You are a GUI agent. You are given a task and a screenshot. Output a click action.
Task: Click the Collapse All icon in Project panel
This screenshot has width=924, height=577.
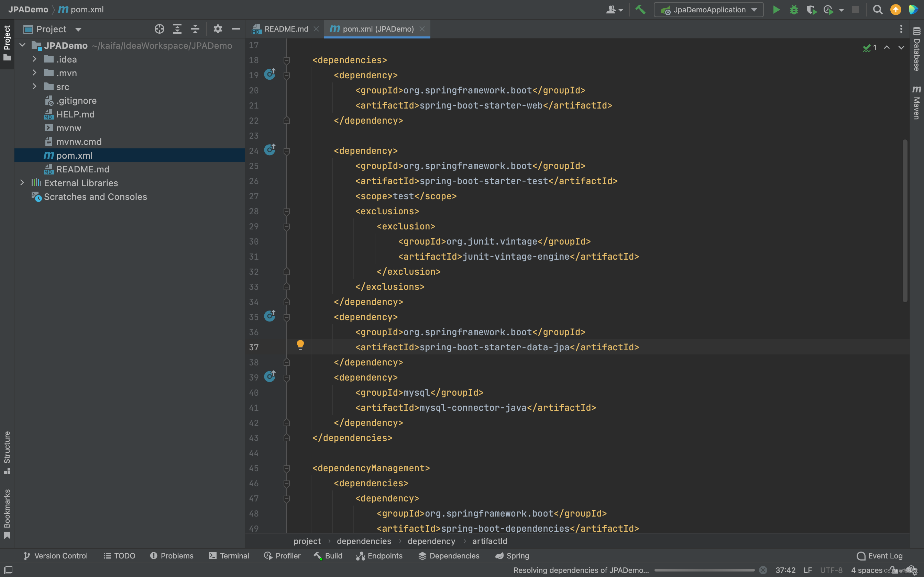pos(195,29)
